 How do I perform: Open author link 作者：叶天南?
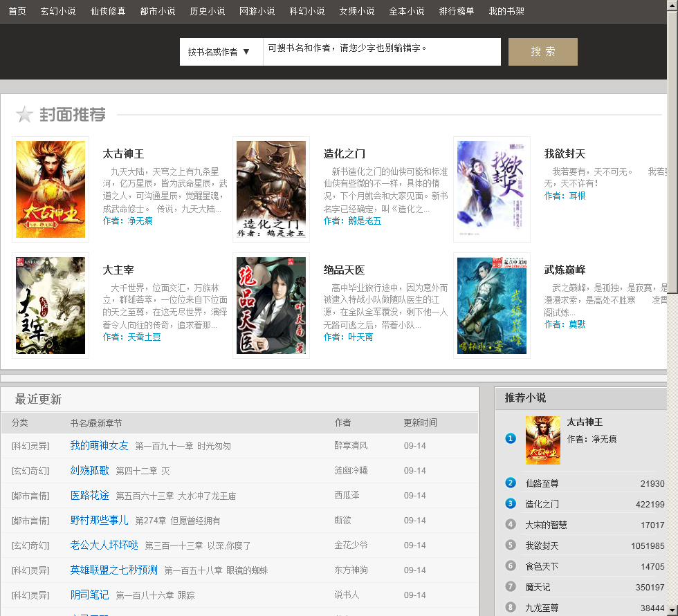[x=348, y=337]
